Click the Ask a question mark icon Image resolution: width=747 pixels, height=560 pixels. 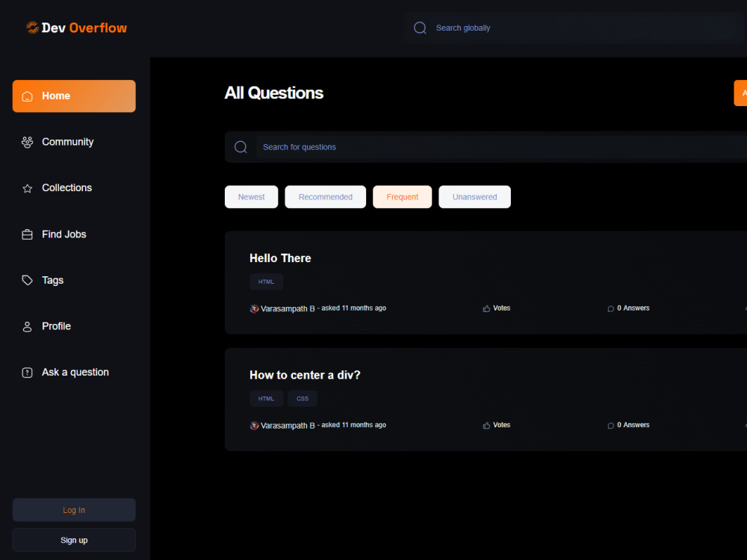pos(27,373)
